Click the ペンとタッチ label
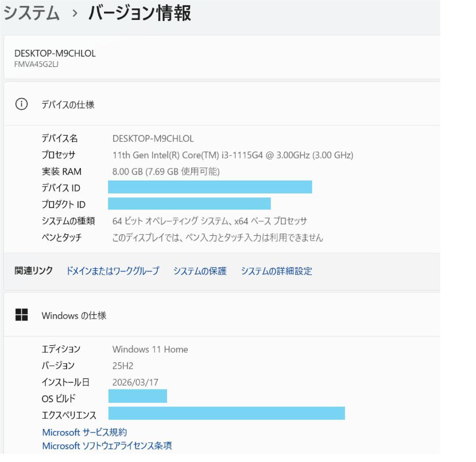 [x=62, y=237]
